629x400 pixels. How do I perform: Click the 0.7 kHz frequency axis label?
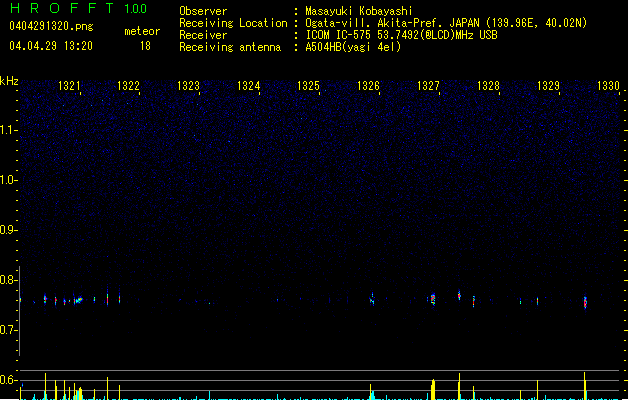point(8,330)
